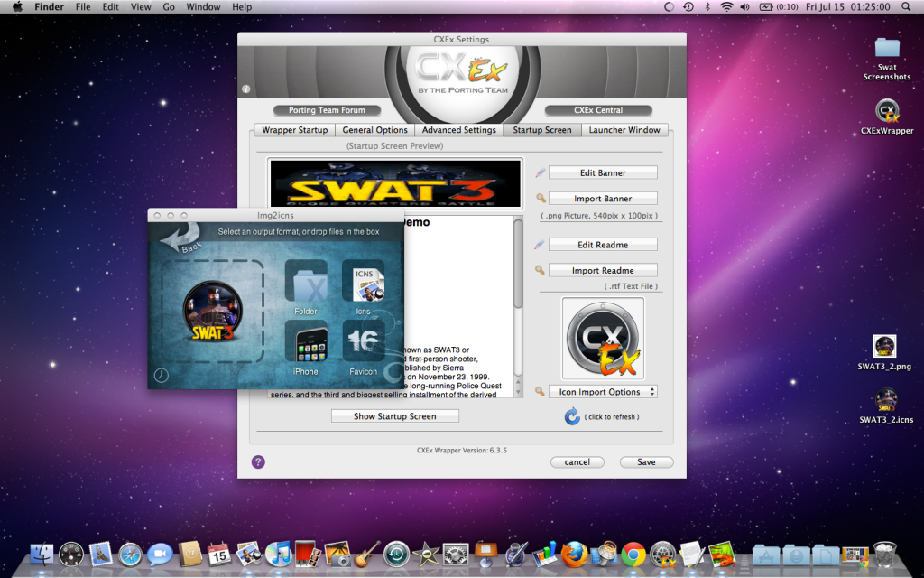The width and height of the screenshot is (924, 578).
Task: Click the date and time in menu bar
Action: (x=848, y=7)
